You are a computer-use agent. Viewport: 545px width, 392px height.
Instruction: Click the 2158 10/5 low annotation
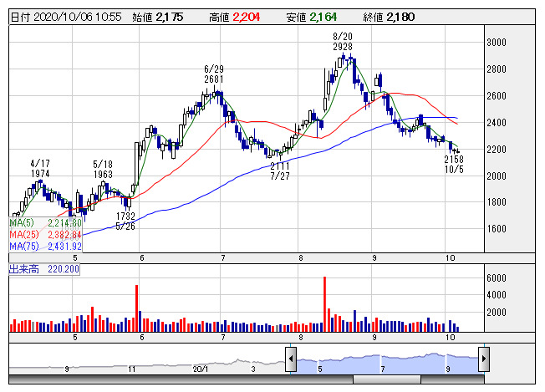coord(454,164)
